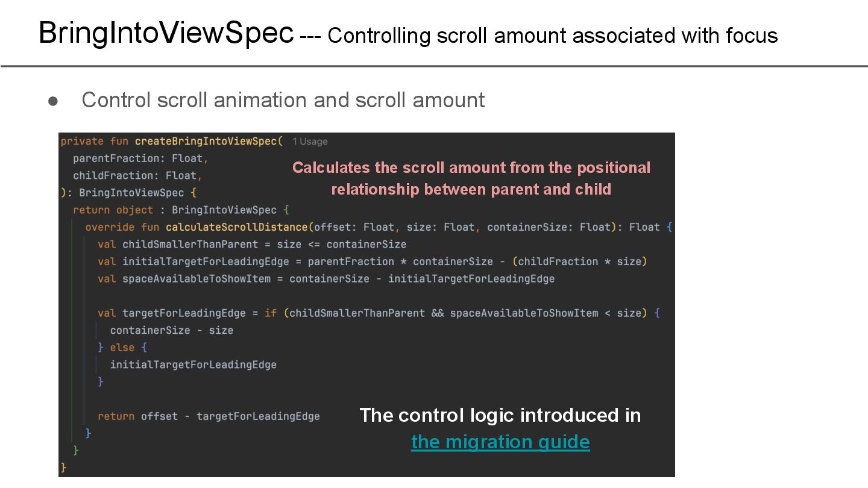The height and width of the screenshot is (488, 868).
Task: Click the bullet point before Control scroll
Action: 53,101
